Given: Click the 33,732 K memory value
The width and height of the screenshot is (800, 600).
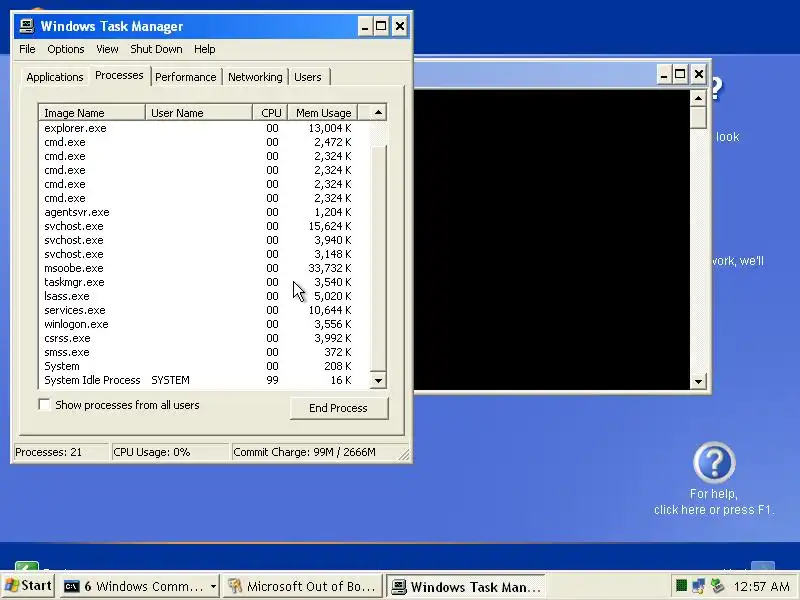Looking at the screenshot, I should pyautogui.click(x=330, y=268).
